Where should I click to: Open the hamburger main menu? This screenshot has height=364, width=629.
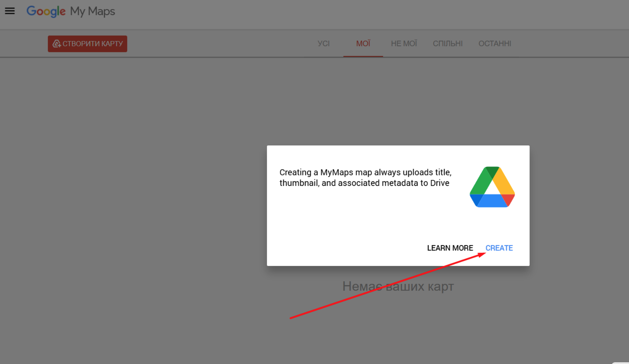coord(10,11)
